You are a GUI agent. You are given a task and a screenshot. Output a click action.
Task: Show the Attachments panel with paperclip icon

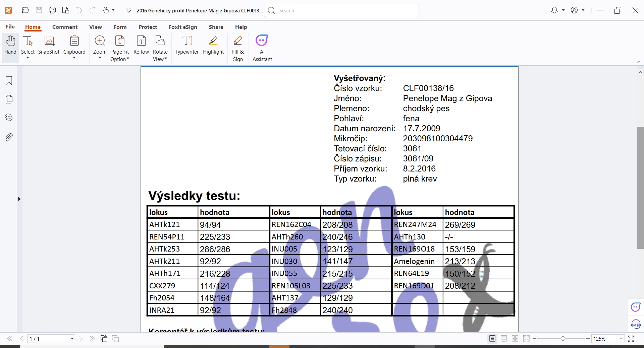coord(9,137)
